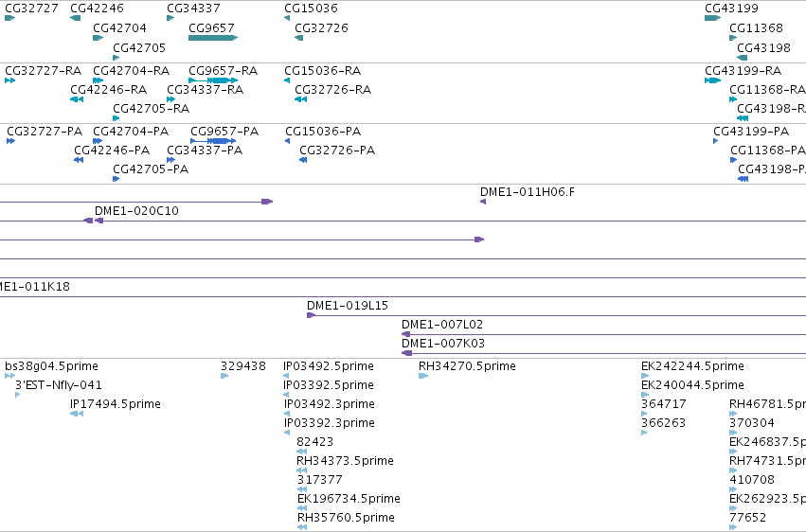
Task: Click the CG32726-PA protein label
Action: tap(337, 151)
